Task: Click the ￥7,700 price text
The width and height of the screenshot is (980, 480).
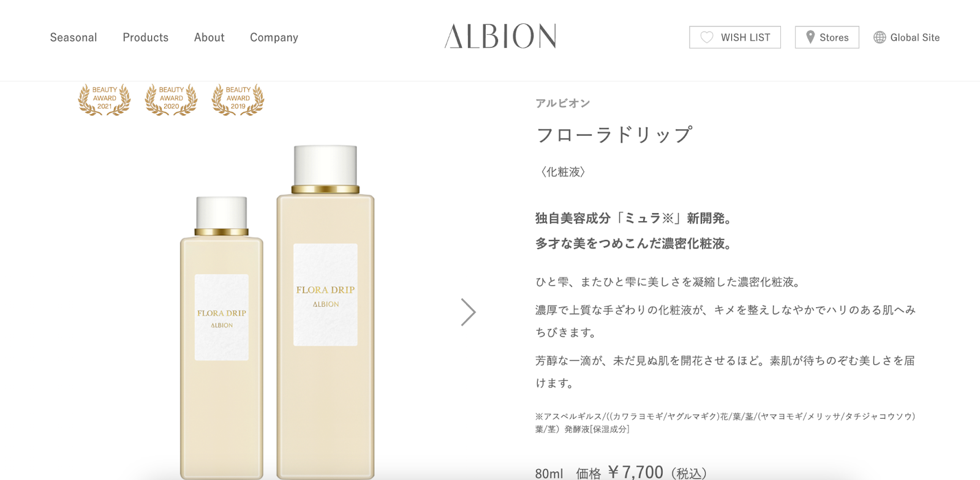Action: pos(635,472)
